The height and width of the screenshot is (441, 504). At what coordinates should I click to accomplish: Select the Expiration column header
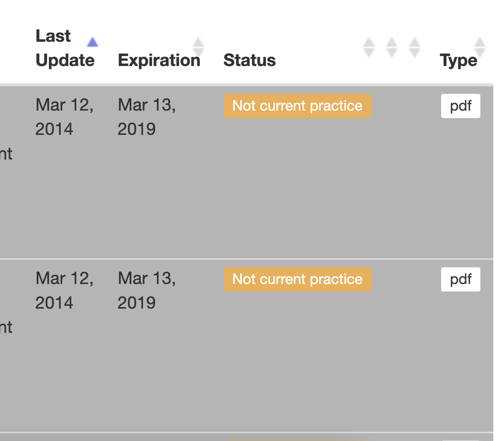click(159, 60)
